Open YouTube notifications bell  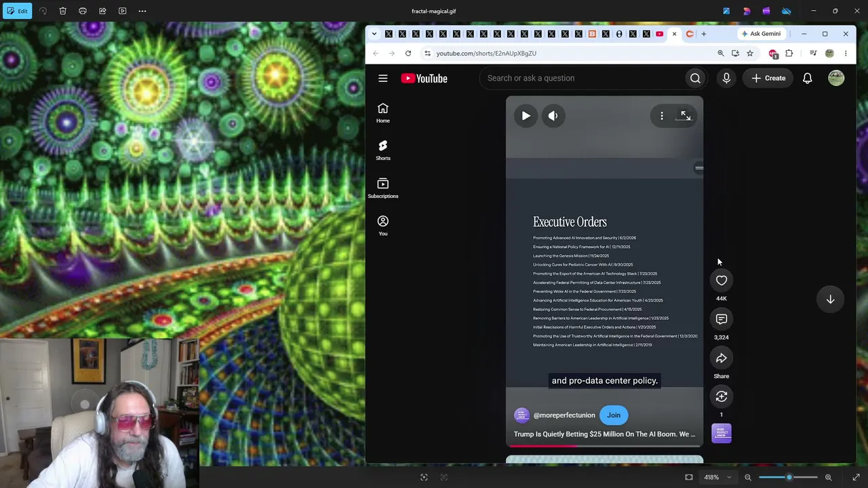coord(808,78)
